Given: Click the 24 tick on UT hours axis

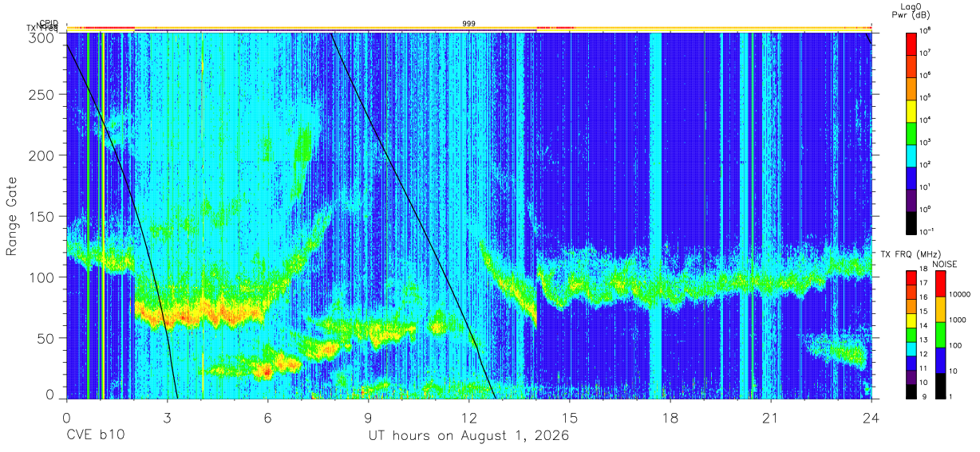Looking at the screenshot, I should (x=871, y=417).
